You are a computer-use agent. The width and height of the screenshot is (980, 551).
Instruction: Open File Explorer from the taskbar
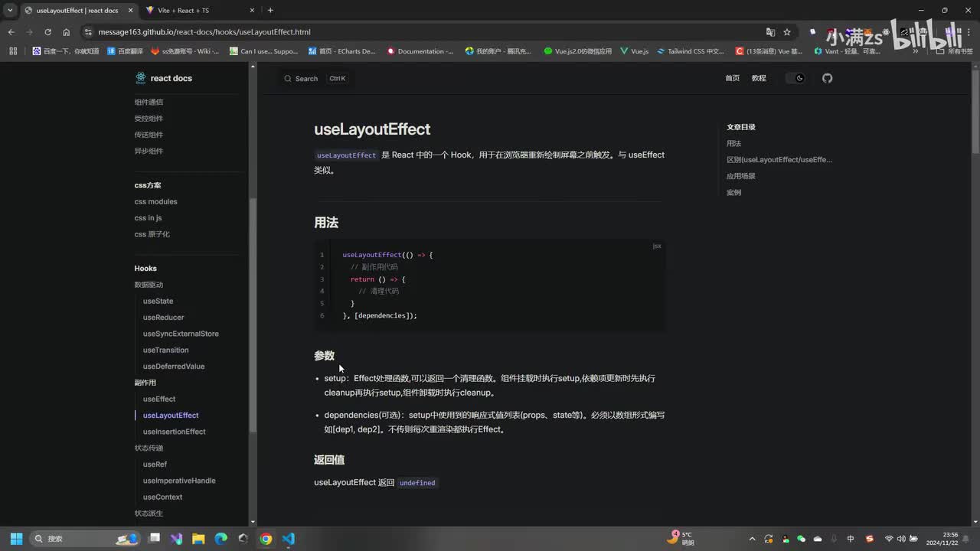click(198, 539)
